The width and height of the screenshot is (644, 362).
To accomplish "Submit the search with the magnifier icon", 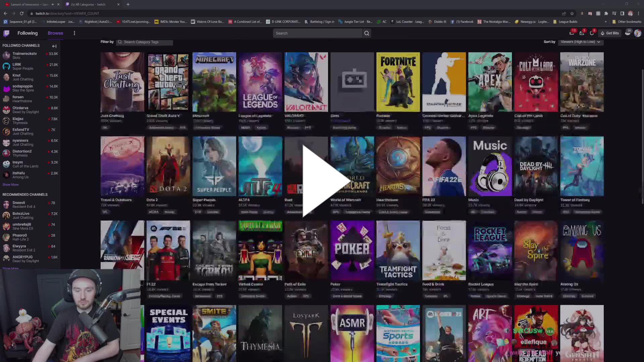I will pyautogui.click(x=367, y=33).
